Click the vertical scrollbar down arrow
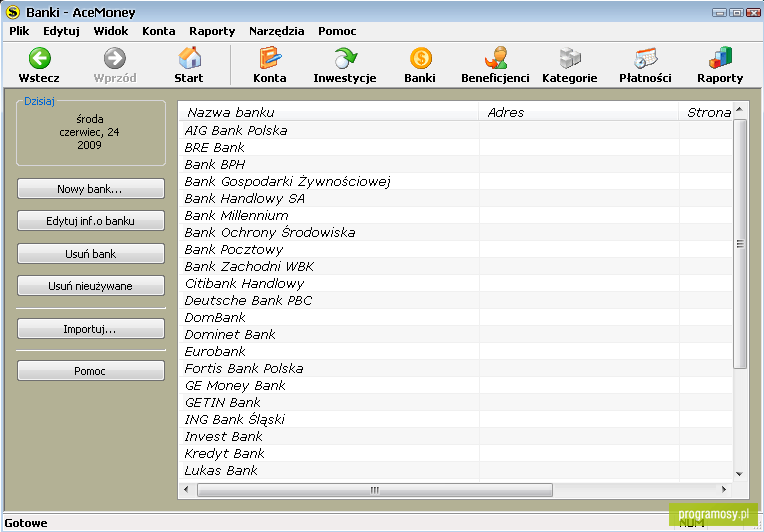The height and width of the screenshot is (532, 764). (740, 474)
